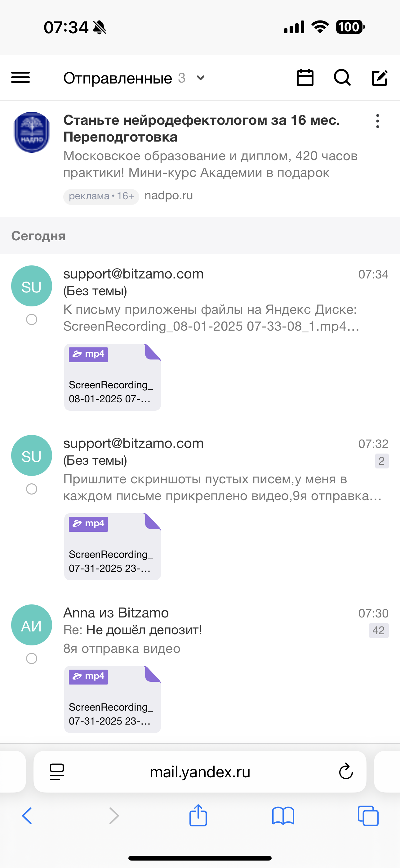Open the Safari page settings menu
The width and height of the screenshot is (400, 868).
[x=57, y=772]
